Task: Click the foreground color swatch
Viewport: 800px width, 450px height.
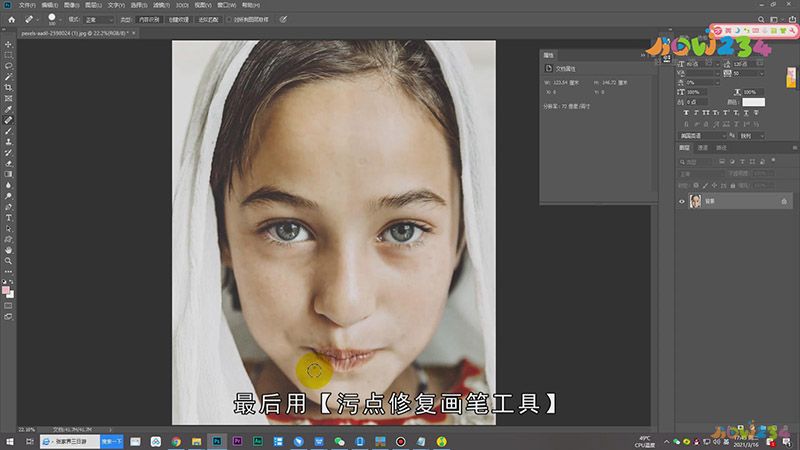Action: click(x=6, y=290)
